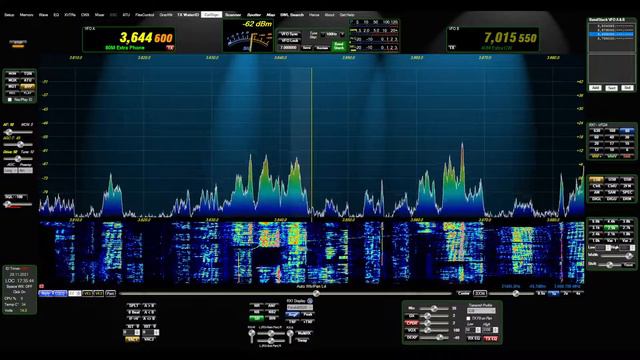This screenshot has width=640, height=360.
Task: Select the AM mode button
Action: [596, 192]
